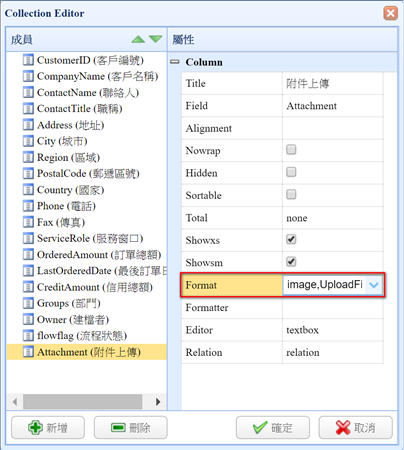Click the Editor textbox value cell
The image size is (404, 450).
tap(332, 330)
